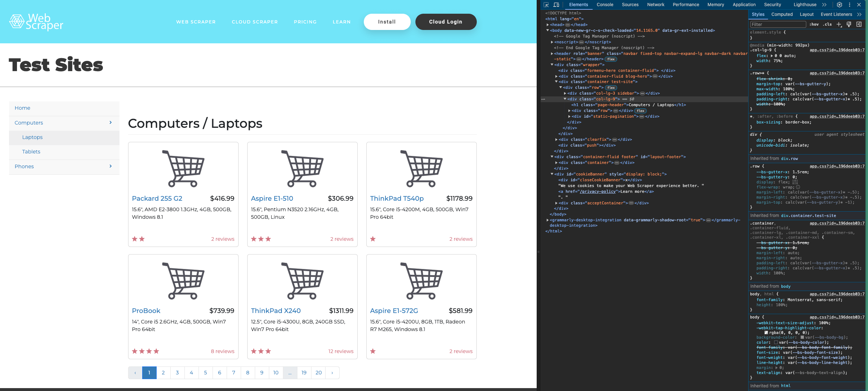Click the .cls add-class icon
The width and height of the screenshot is (868, 391).
click(x=827, y=24)
